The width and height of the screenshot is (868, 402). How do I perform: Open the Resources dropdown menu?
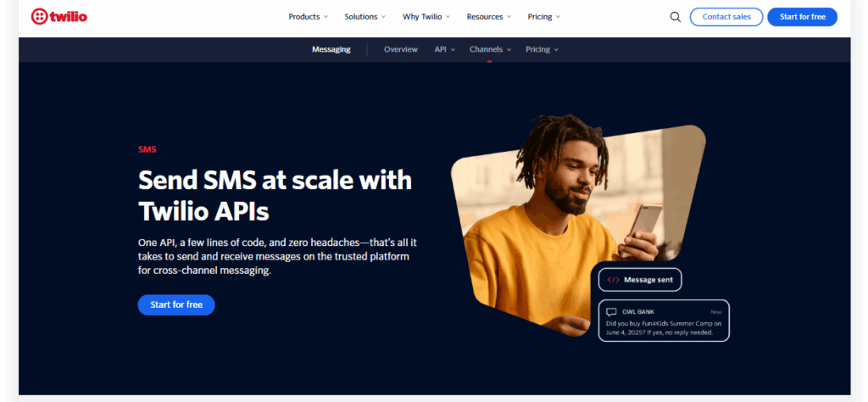[x=489, y=17]
